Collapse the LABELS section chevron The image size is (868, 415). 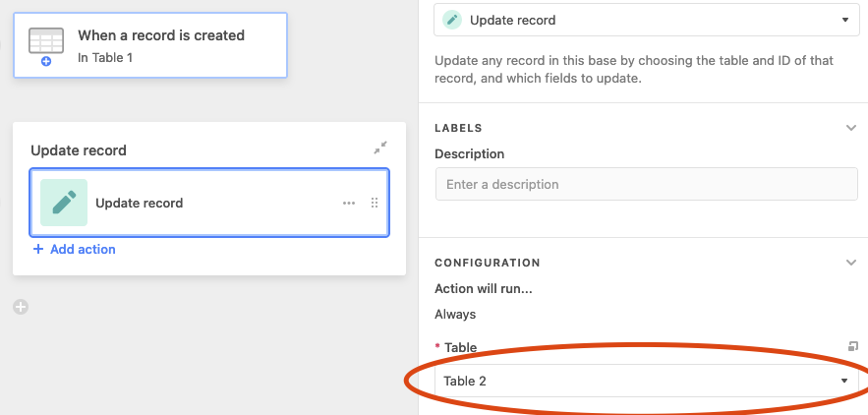[851, 128]
